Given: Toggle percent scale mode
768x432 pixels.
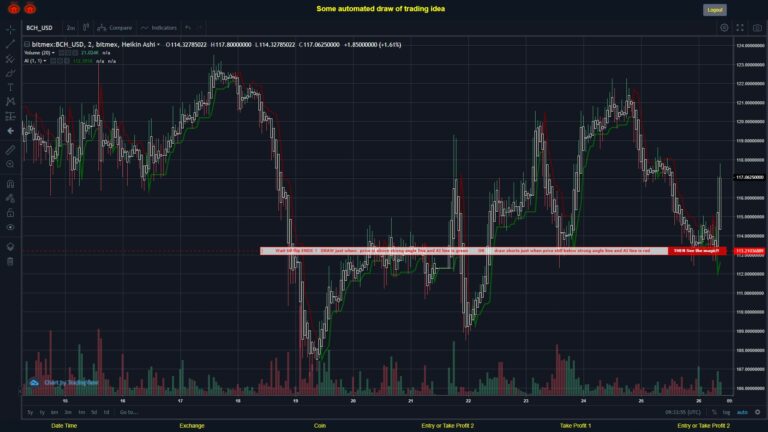Looking at the screenshot, I should 714,412.
